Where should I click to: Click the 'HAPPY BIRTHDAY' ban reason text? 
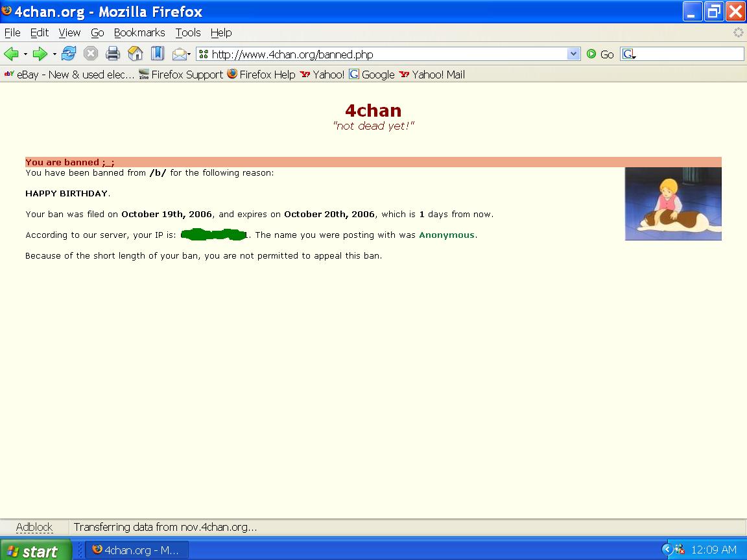coord(67,193)
